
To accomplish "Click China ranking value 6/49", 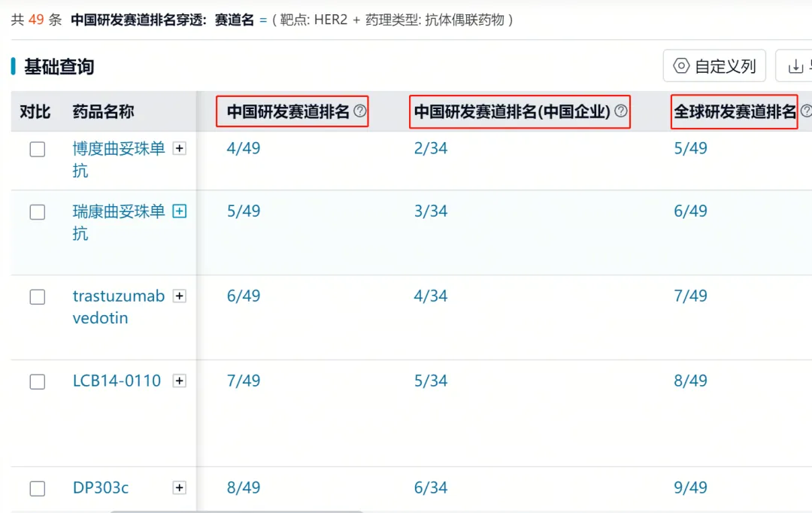I will [244, 296].
